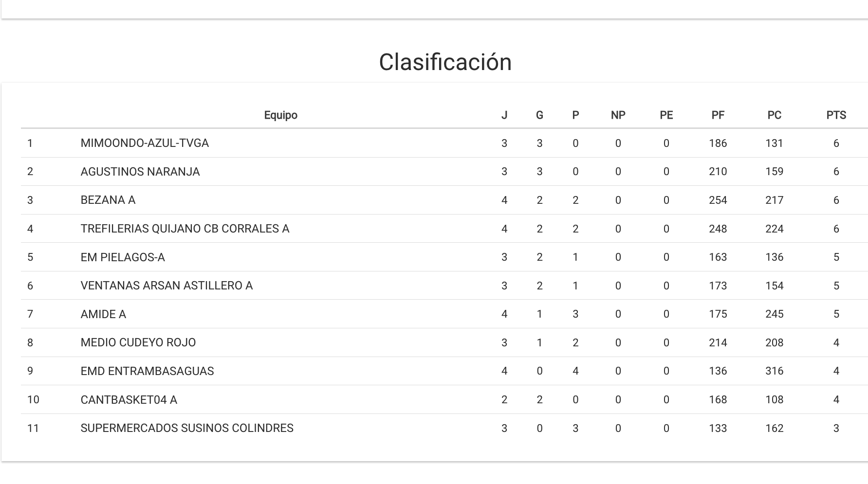Click the G column header
The height and width of the screenshot is (484, 868).
(x=539, y=115)
